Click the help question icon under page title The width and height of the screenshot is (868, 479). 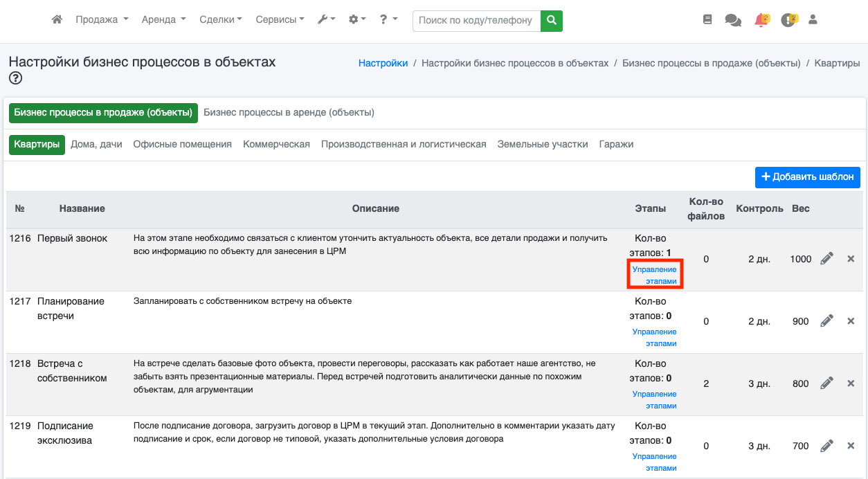(15, 78)
